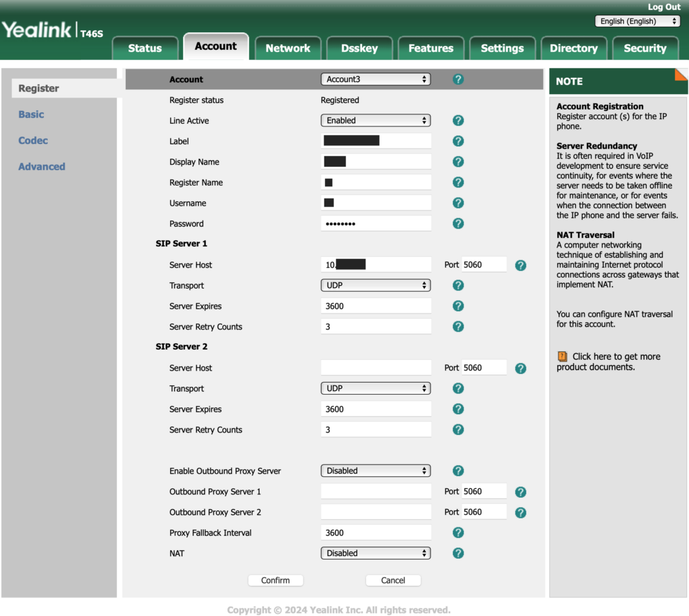Open help icon for Proxy Fallback Interval
This screenshot has height=616, width=689.
(x=458, y=533)
